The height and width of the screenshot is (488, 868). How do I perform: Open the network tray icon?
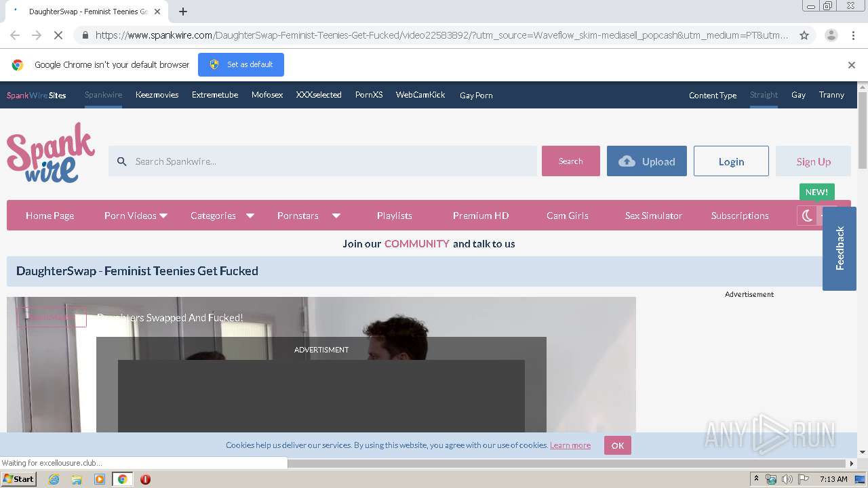(x=771, y=479)
